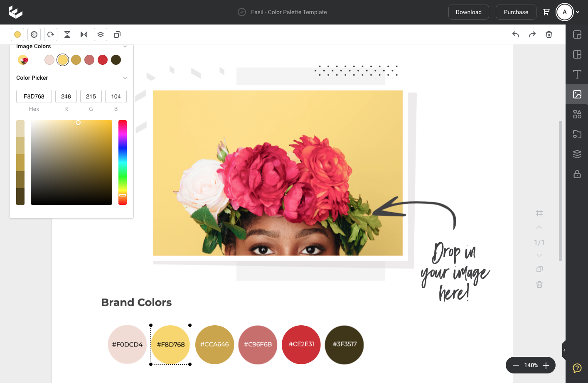Open the Download menu
Viewport: 588px width, 383px height.
(468, 12)
